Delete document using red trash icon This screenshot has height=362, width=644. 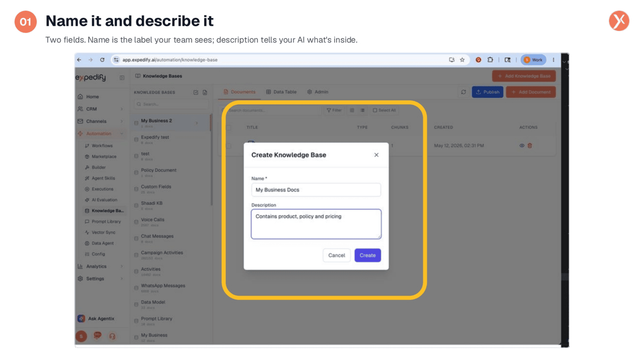530,146
